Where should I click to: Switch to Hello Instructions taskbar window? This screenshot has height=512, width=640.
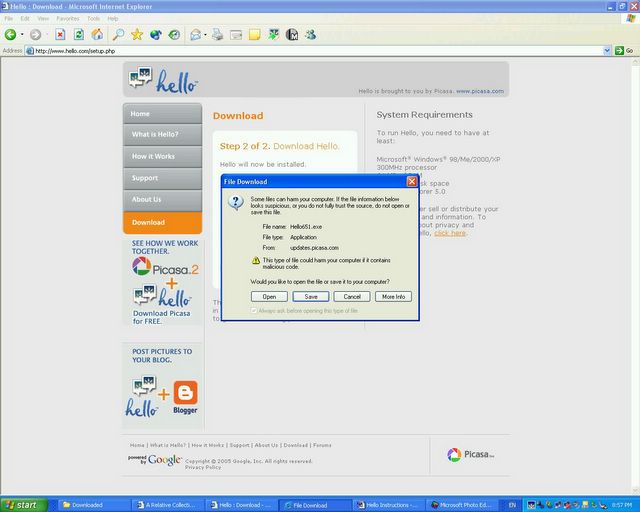coord(388,505)
